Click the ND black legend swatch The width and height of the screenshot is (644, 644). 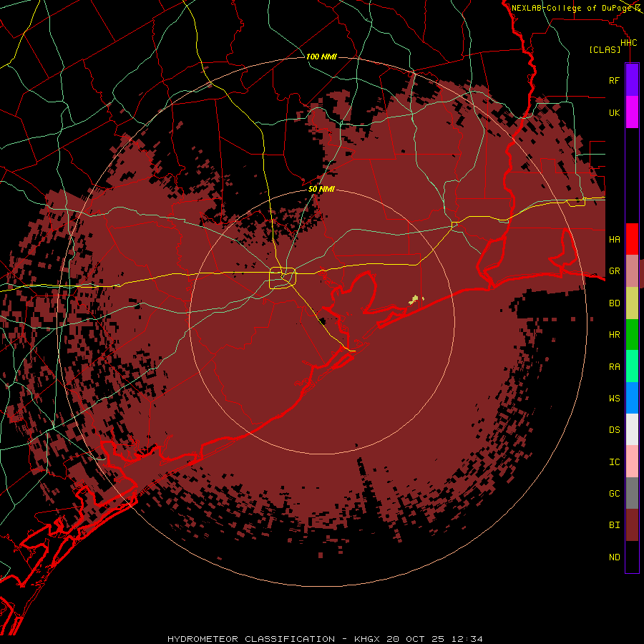point(632,557)
